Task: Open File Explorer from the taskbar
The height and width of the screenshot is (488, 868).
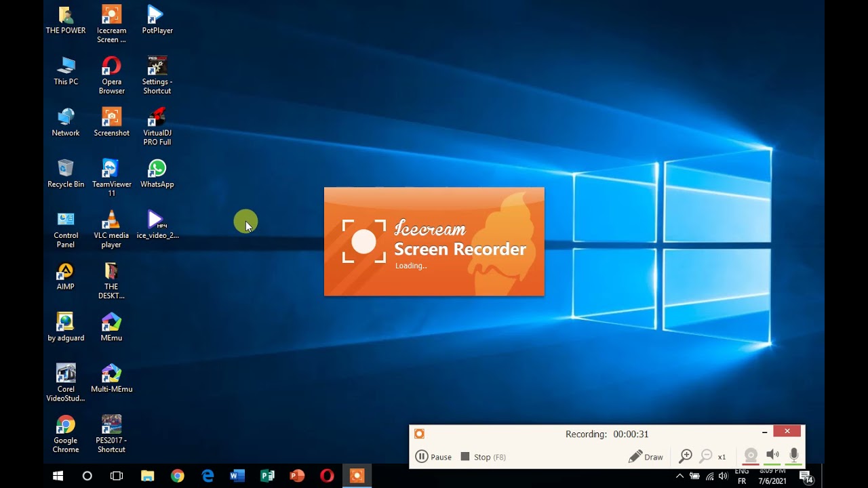Action: pyautogui.click(x=147, y=476)
